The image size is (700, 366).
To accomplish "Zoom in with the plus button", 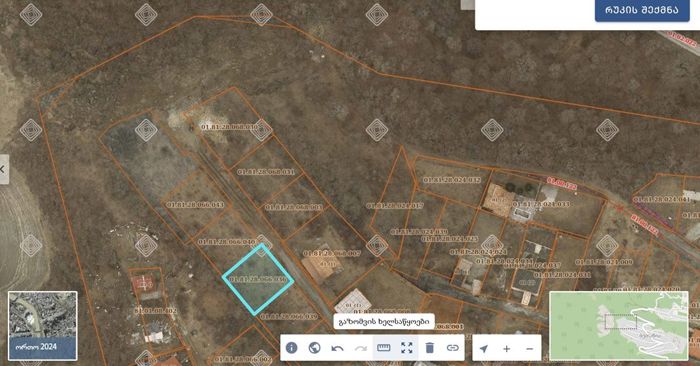I will (x=507, y=349).
